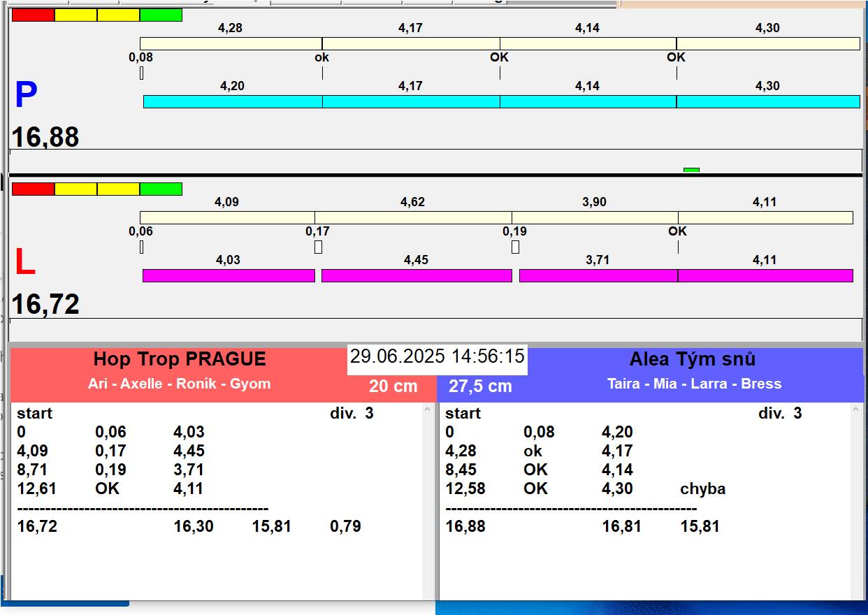Click the magenta bar labeled 3,71
Image resolution: width=868 pixels, height=615 pixels.
coord(598,275)
